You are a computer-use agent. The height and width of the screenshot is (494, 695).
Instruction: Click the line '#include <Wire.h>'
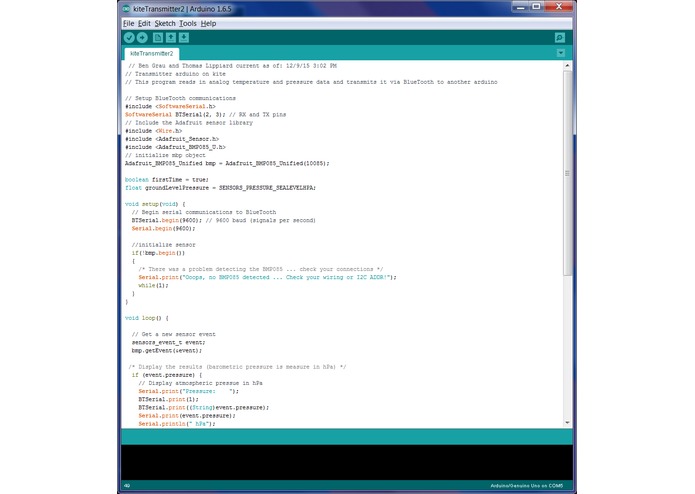point(153,131)
